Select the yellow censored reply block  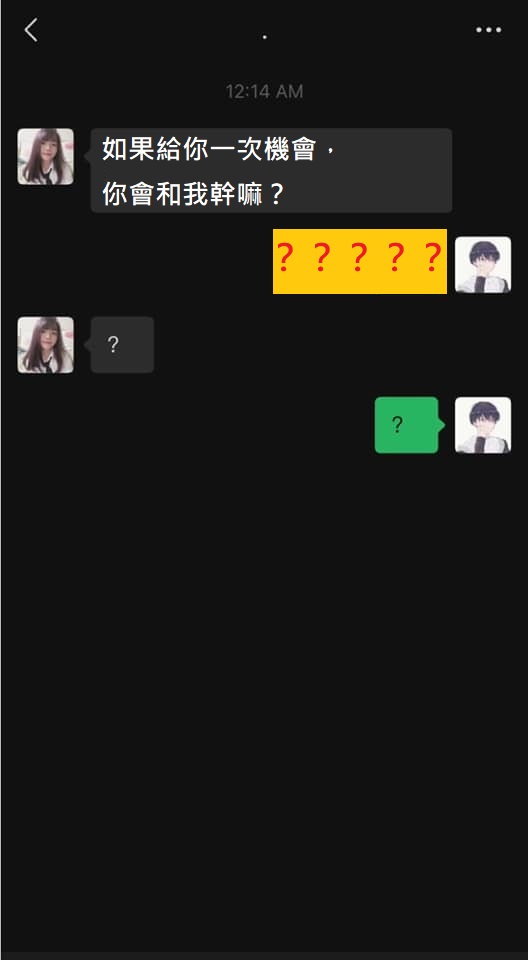tap(360, 261)
